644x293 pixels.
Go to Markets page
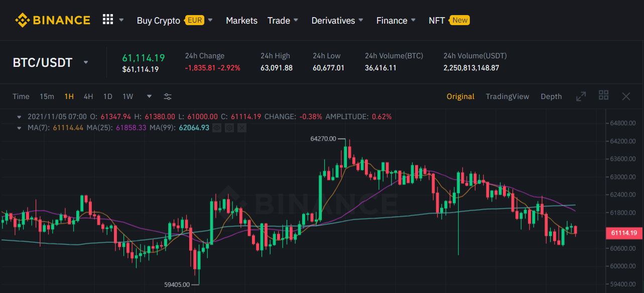241,21
